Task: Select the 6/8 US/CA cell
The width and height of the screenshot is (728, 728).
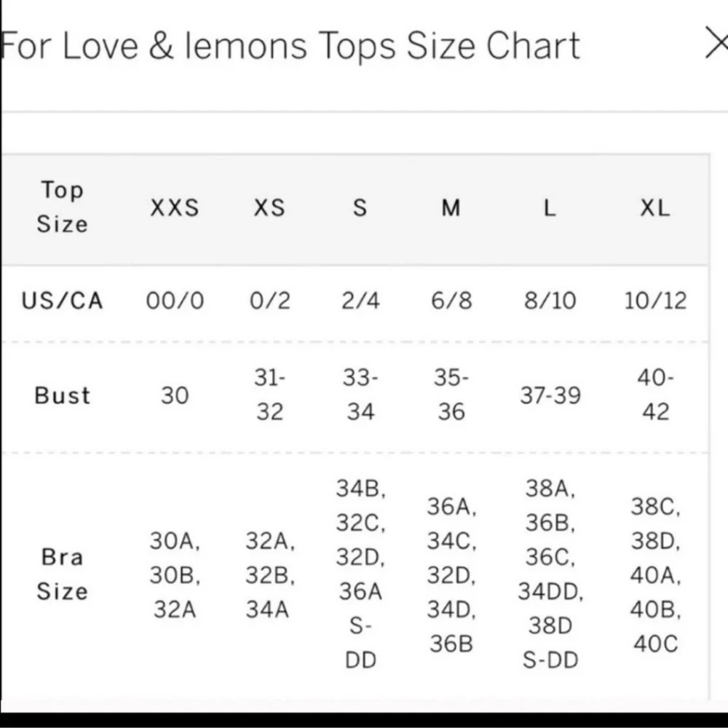Action: (x=451, y=301)
